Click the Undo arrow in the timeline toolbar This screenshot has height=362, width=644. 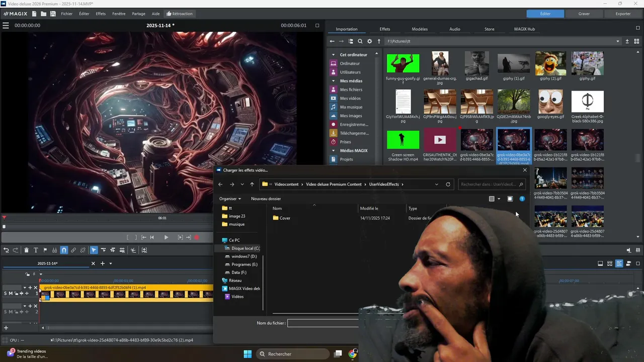click(x=7, y=250)
